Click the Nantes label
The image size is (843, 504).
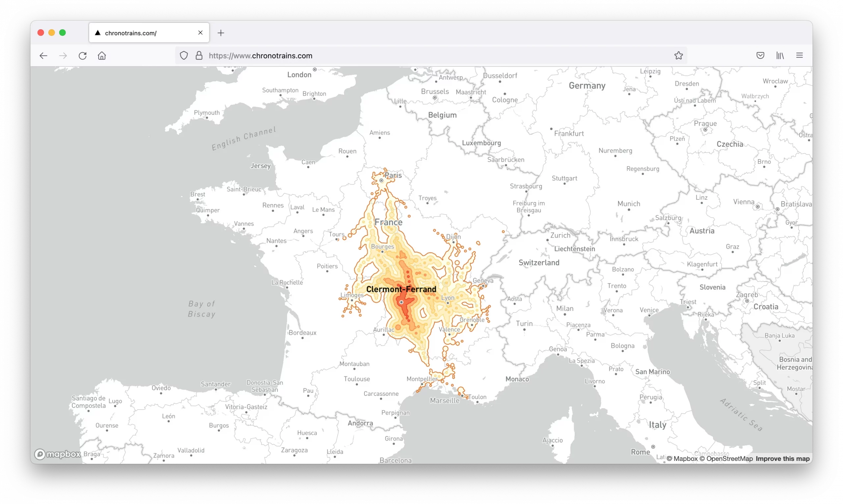pyautogui.click(x=276, y=240)
